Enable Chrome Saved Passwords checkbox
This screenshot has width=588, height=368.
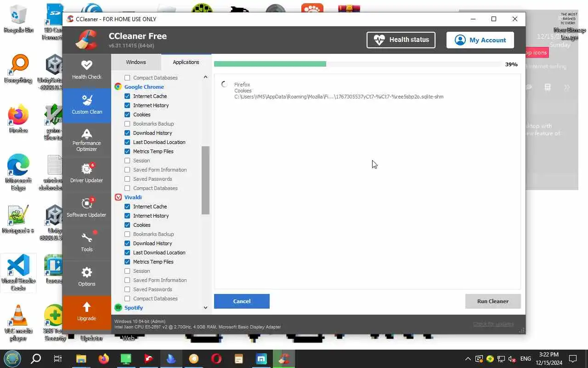(127, 179)
